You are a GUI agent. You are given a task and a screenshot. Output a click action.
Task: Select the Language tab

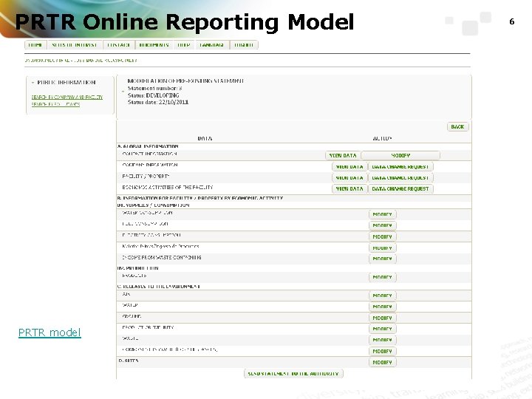point(212,45)
